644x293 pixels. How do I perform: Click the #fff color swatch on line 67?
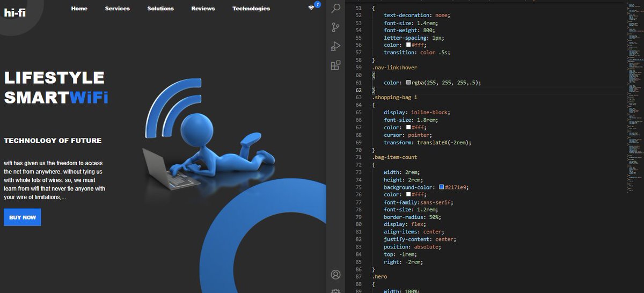(408, 128)
